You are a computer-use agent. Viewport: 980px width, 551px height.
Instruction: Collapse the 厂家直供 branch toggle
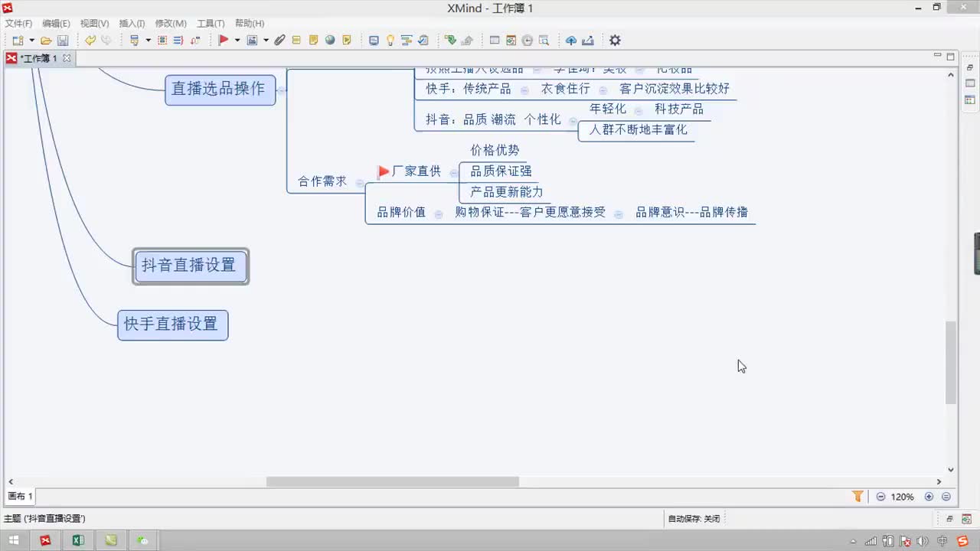point(454,173)
